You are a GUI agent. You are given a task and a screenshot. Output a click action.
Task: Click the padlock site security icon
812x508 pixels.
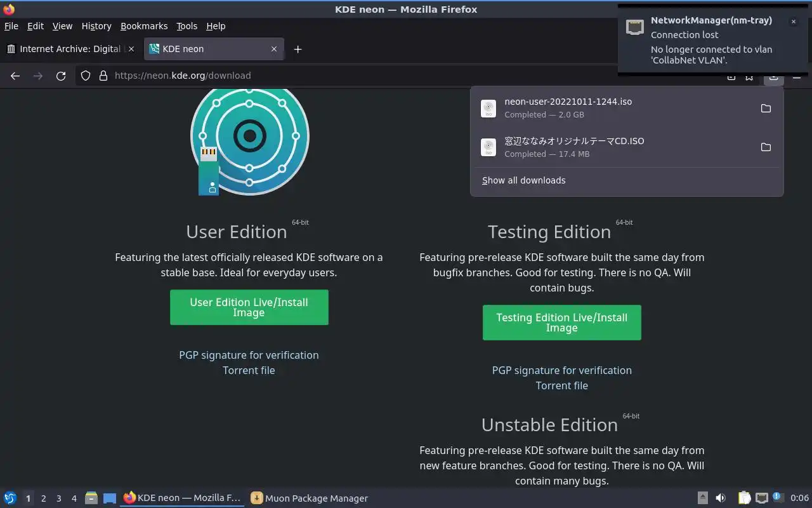103,76
